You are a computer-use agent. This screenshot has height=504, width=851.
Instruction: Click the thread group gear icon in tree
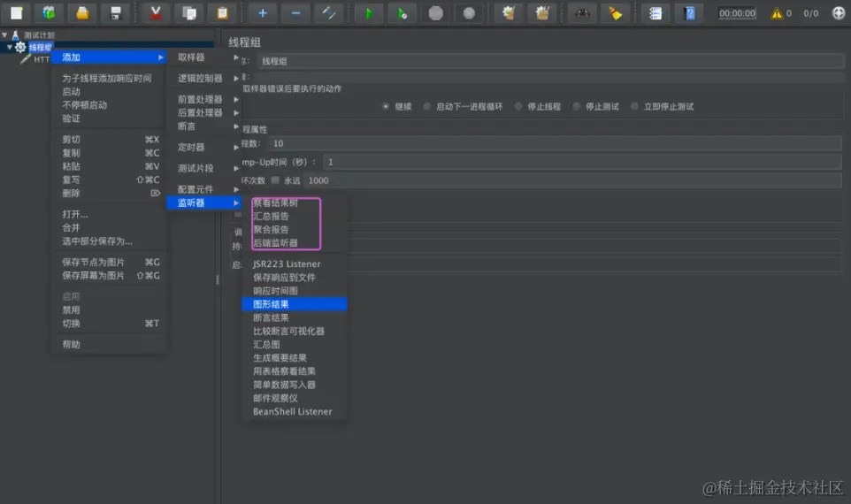pos(20,47)
